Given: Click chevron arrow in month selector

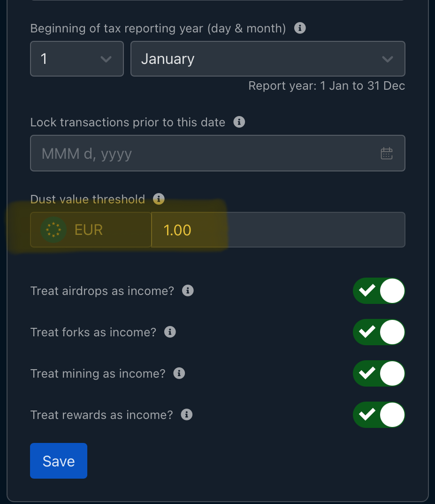Looking at the screenshot, I should click(388, 59).
